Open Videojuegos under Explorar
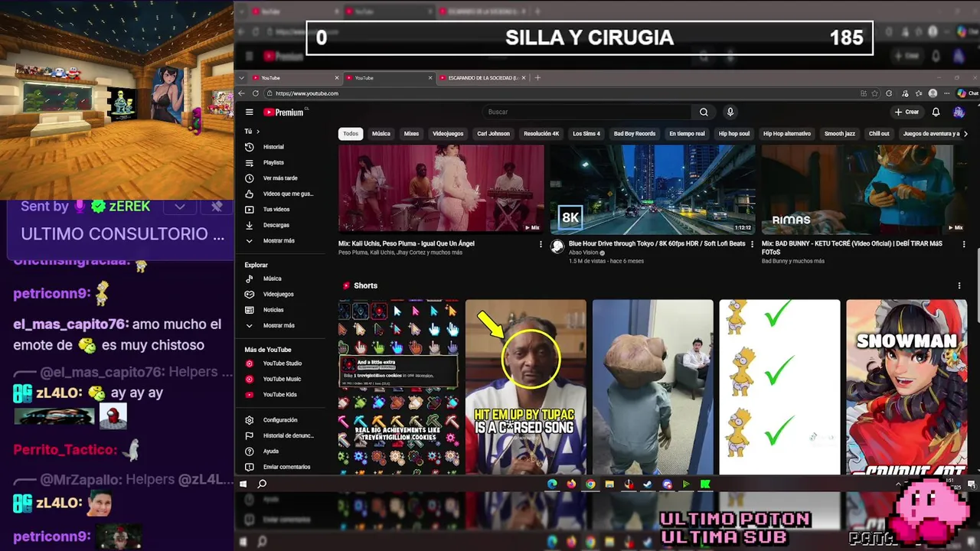This screenshot has width=980, height=551. coord(278,294)
